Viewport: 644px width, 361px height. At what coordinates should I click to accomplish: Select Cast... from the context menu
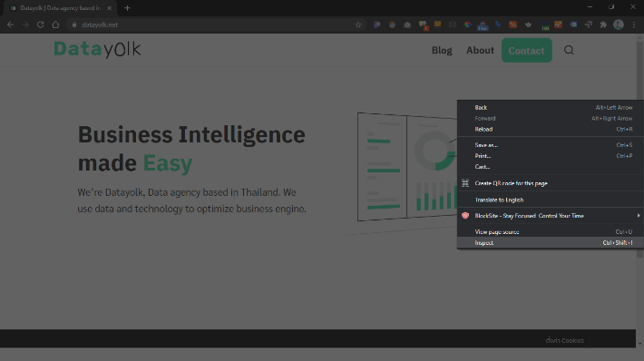(x=551, y=167)
